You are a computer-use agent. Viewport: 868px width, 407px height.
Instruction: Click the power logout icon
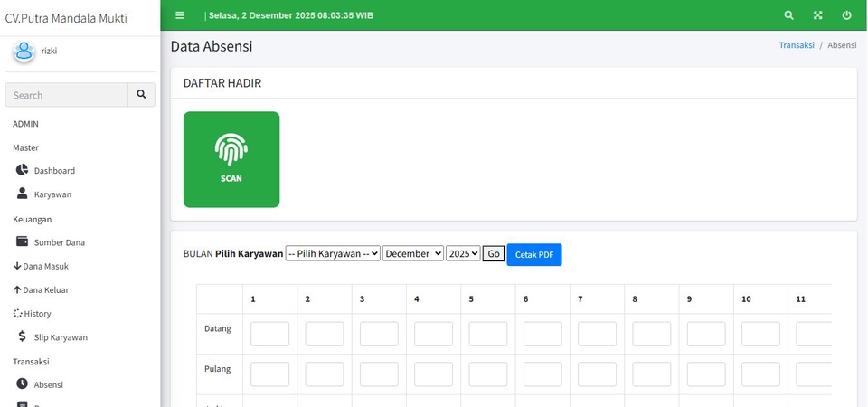pos(846,15)
